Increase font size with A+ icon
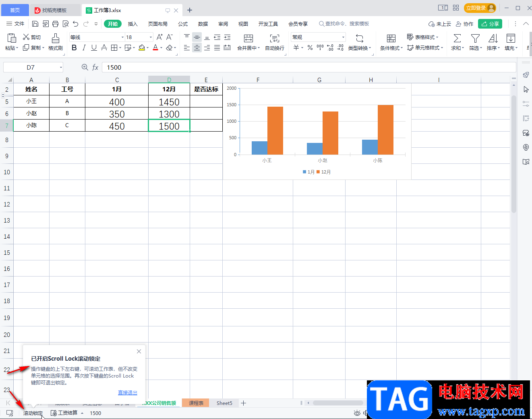 (x=159, y=37)
